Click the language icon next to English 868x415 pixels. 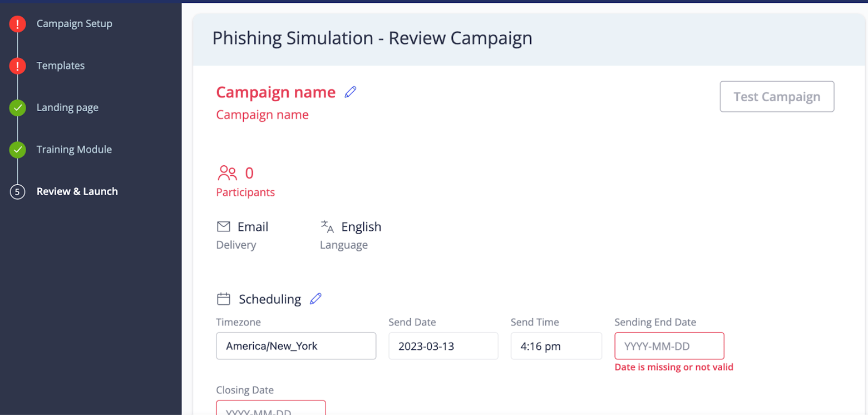tap(327, 226)
